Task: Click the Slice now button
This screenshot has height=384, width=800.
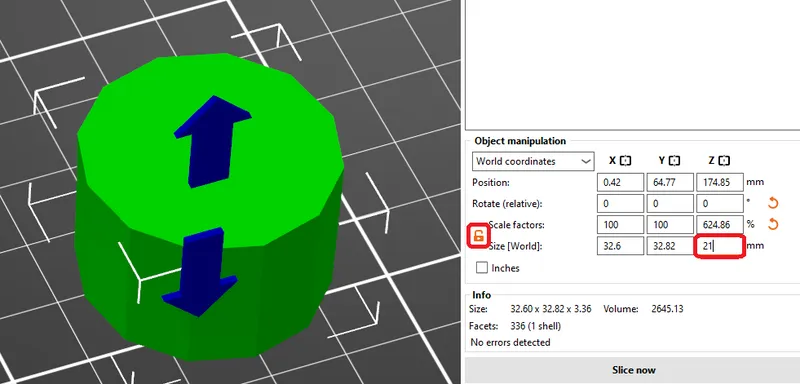Action: click(x=633, y=370)
